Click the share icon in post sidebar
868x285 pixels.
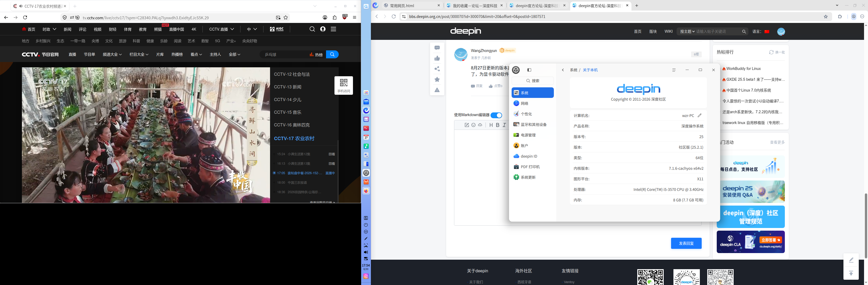[437, 69]
